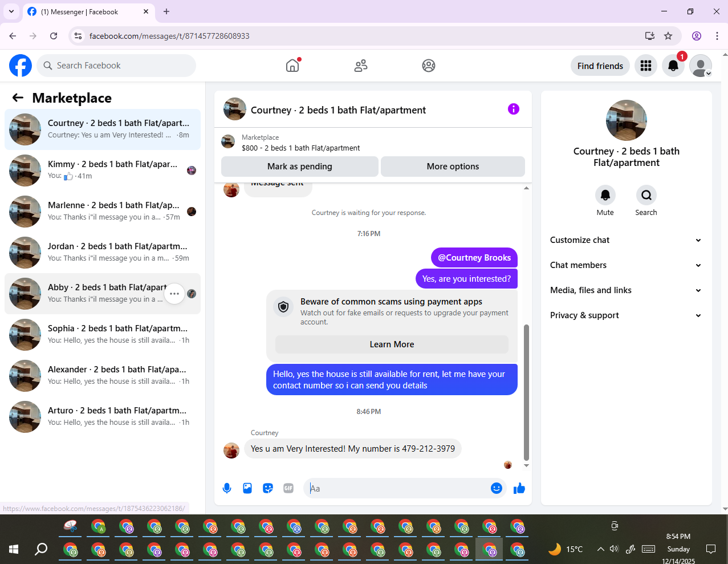Click message with number 479-212-3979
Viewport: 728px width, 564px height.
click(353, 449)
